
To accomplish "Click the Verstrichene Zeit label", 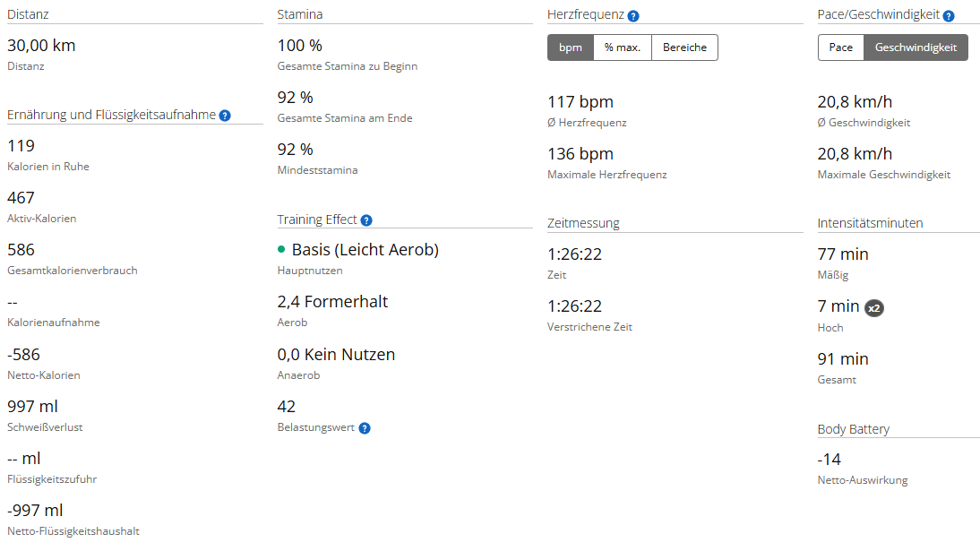I will click(590, 327).
